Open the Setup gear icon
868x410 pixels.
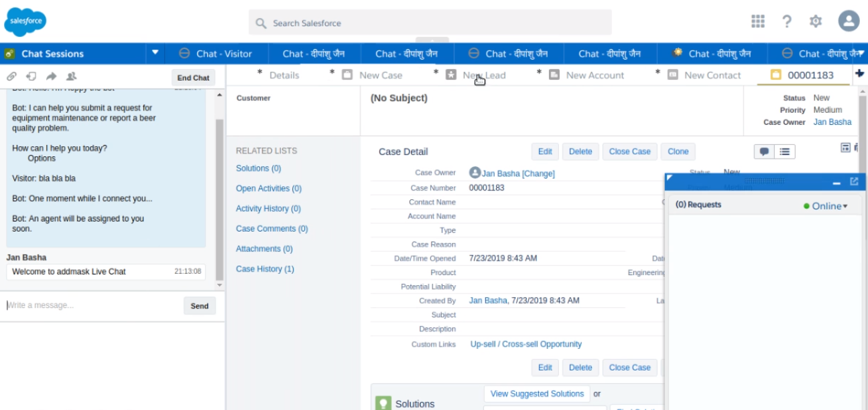click(x=816, y=21)
